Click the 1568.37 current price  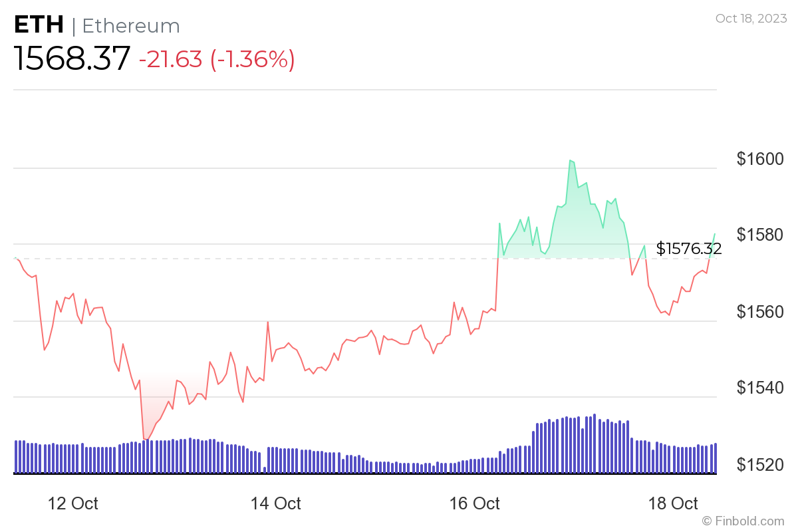point(72,59)
